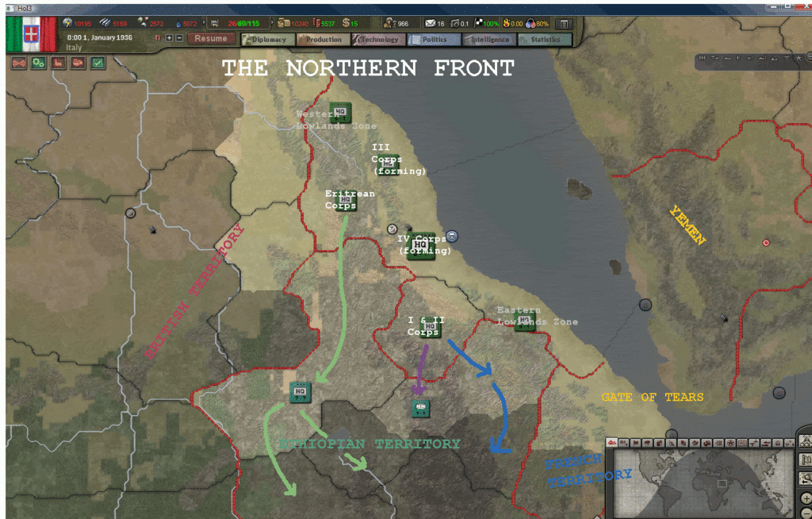Select the terrain map mode tab
812x519 pixels.
[x=612, y=443]
